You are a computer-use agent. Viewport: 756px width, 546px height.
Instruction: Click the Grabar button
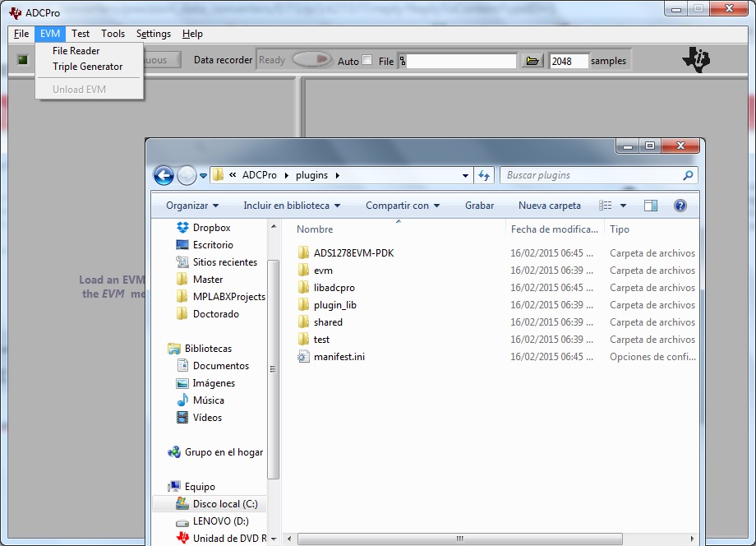pos(479,206)
